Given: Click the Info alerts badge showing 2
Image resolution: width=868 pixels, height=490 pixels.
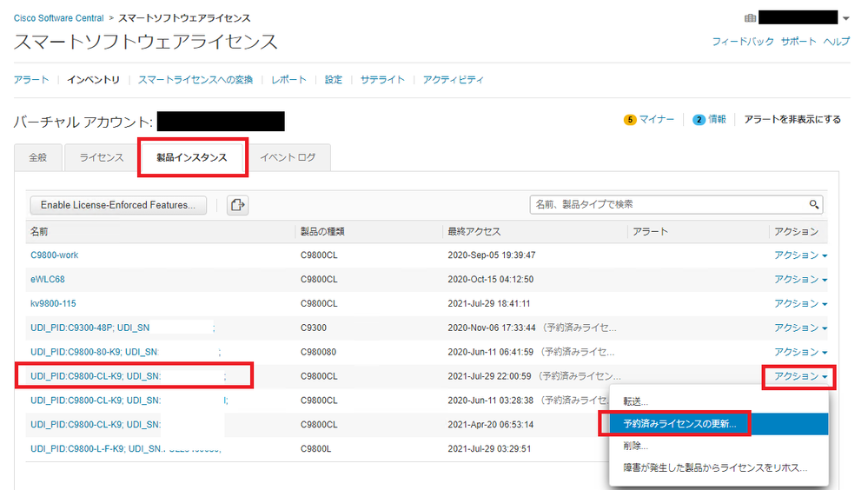Looking at the screenshot, I should point(699,120).
